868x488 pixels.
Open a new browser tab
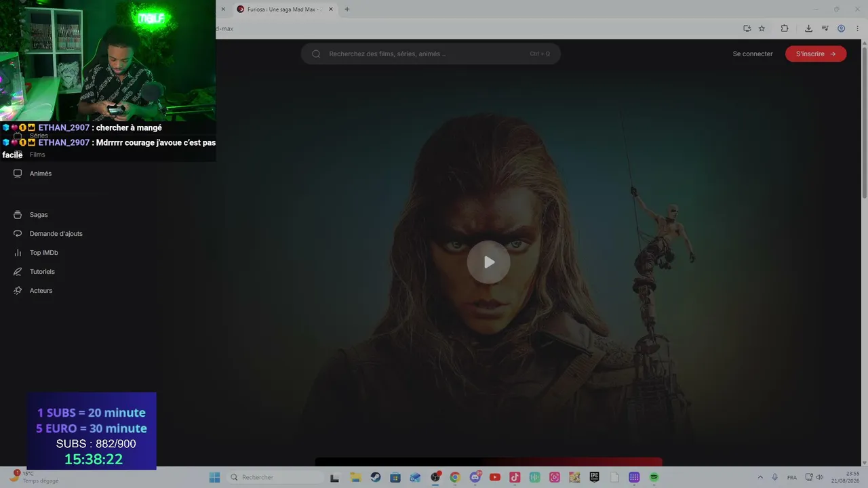(x=347, y=9)
